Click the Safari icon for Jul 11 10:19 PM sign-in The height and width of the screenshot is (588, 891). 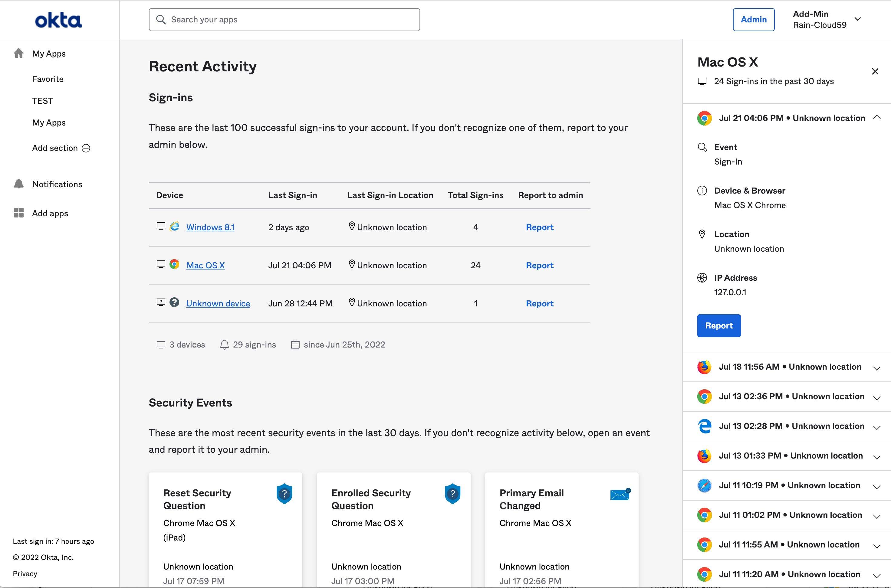coord(704,486)
